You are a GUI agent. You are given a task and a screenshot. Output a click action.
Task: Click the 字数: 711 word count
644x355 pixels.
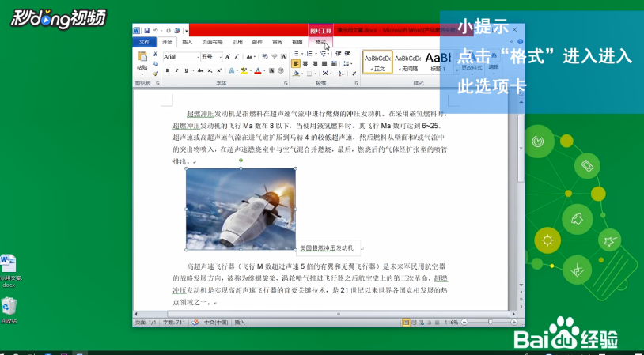tap(174, 323)
